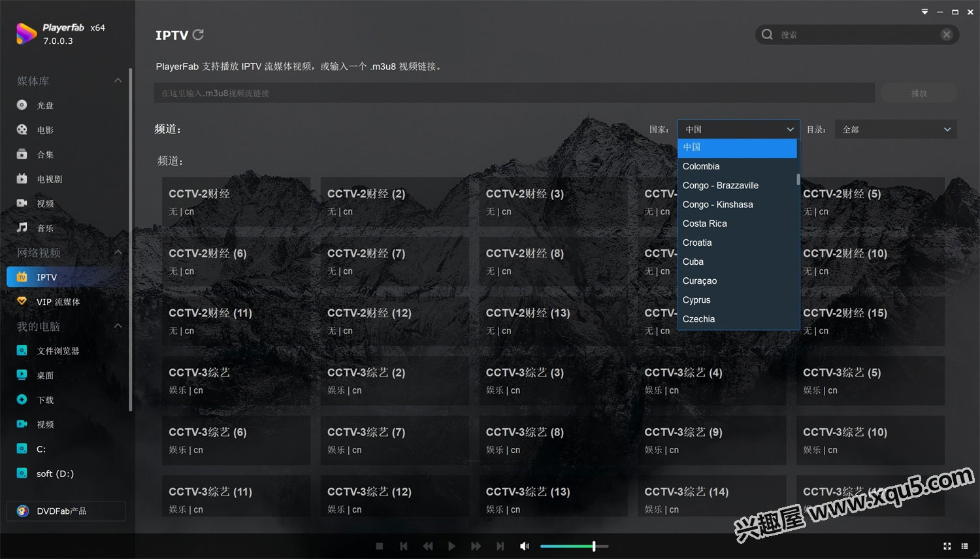This screenshot has height=559, width=980.
Task: Open the title bar dropdown menu icon
Action: click(924, 12)
